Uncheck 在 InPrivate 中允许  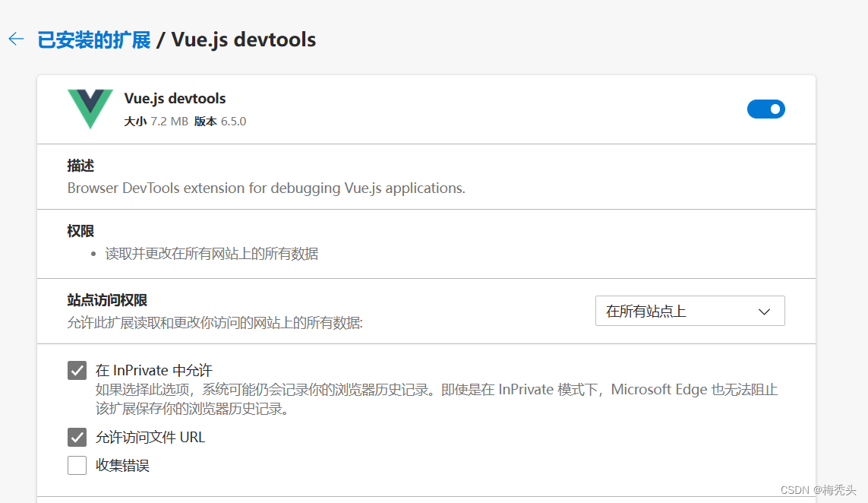tap(77, 370)
